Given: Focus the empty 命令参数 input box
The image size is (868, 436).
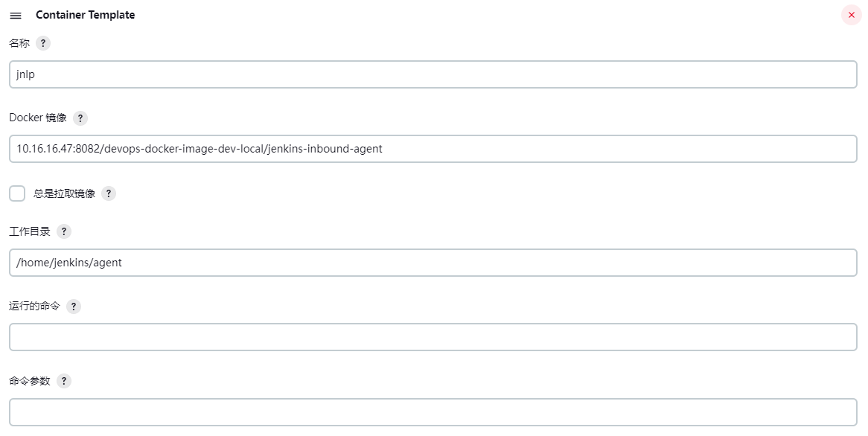Looking at the screenshot, I should point(433,412).
